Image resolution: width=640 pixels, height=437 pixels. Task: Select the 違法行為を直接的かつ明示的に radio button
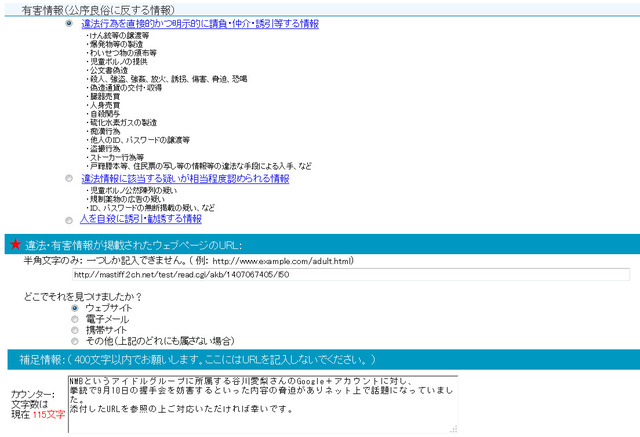[x=69, y=23]
